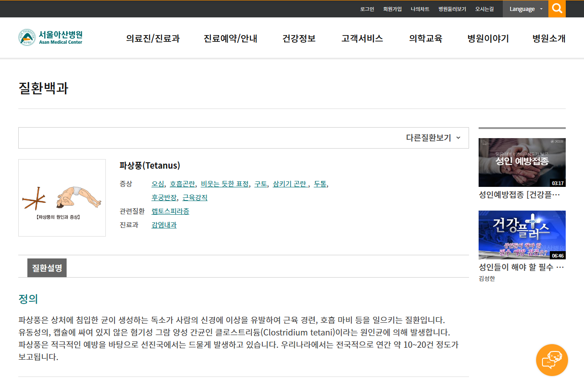Follow the 비웃는 듯한 표정 link

[225, 184]
